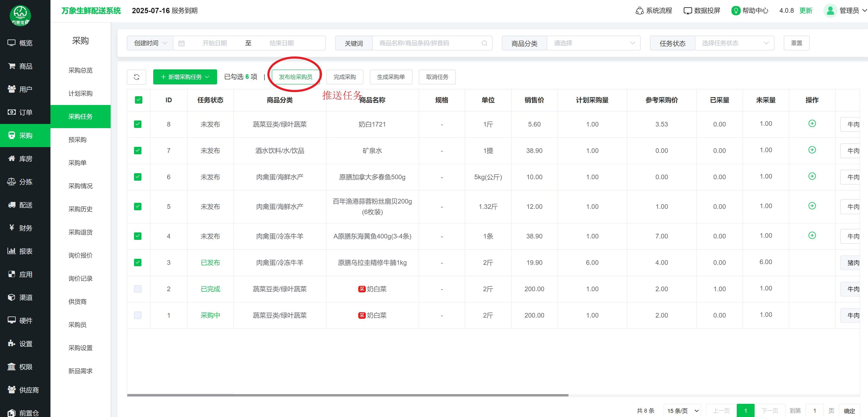Click the search icon in the keyword field

pos(484,43)
